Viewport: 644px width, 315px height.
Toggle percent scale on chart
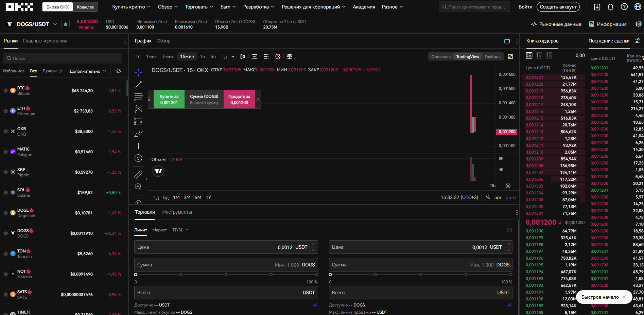click(488, 197)
